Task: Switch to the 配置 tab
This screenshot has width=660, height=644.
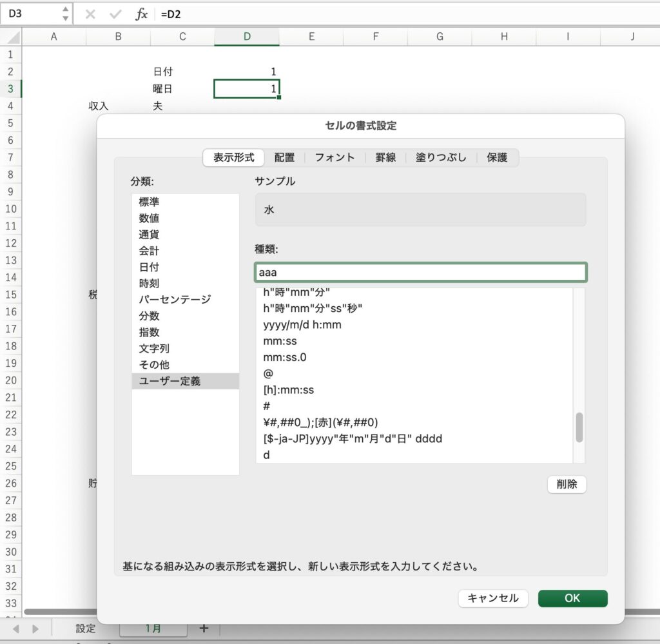Action: point(284,157)
